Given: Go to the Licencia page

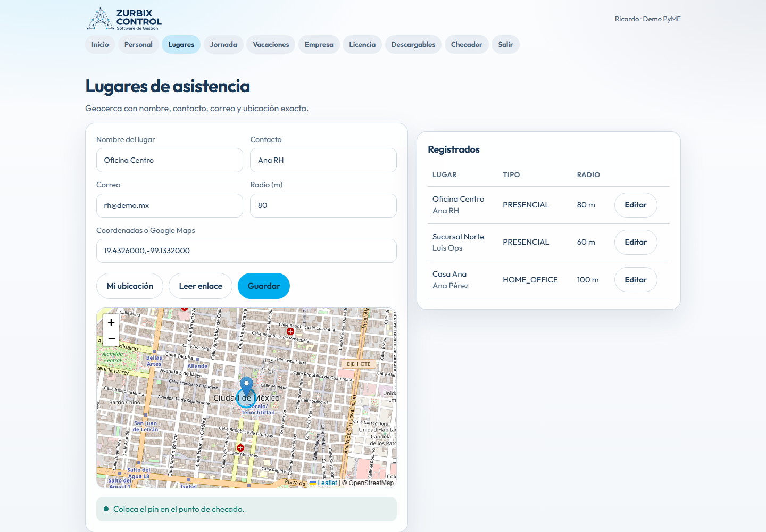Looking at the screenshot, I should point(362,45).
